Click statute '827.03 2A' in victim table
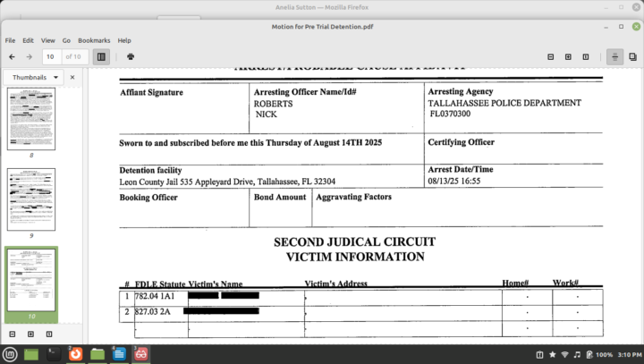Viewport: 644px width, 364px height. pos(152,312)
